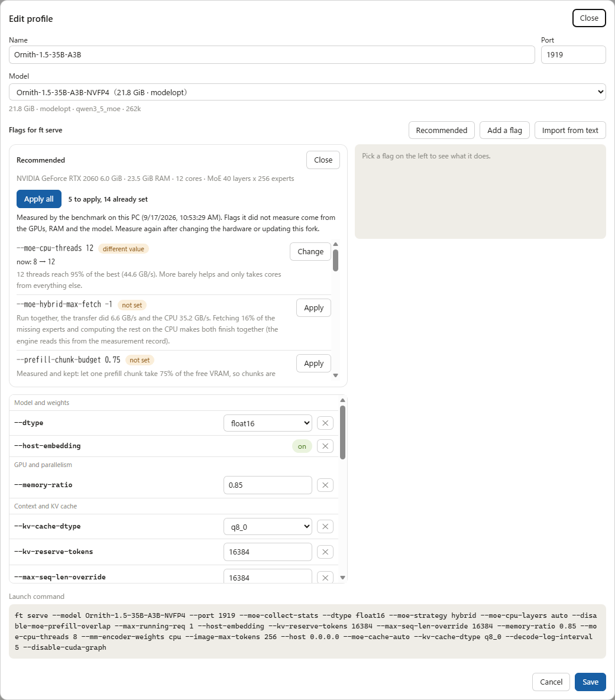Click the "not set" badge on --moe-hybrid-max-fetch

[x=132, y=305]
